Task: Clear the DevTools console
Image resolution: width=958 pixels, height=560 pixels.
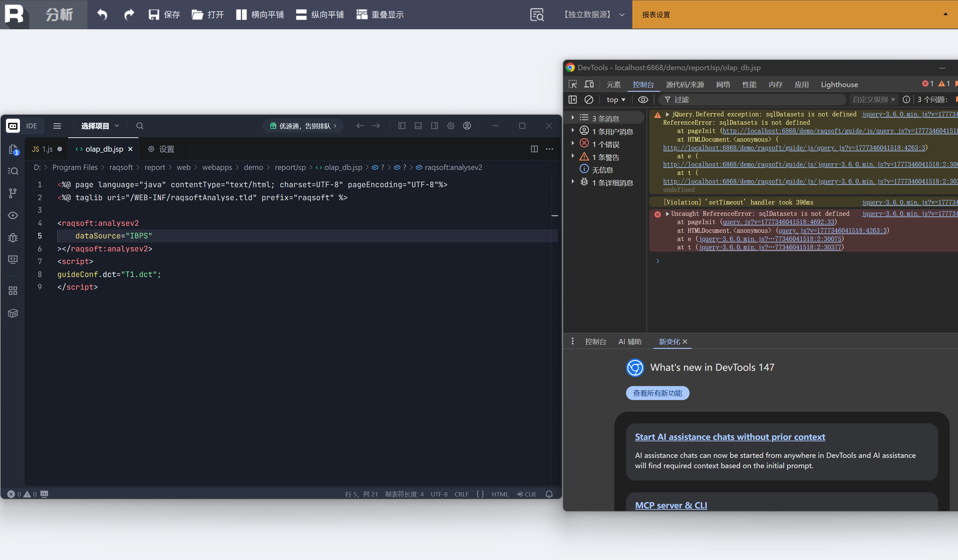Action: [x=589, y=99]
